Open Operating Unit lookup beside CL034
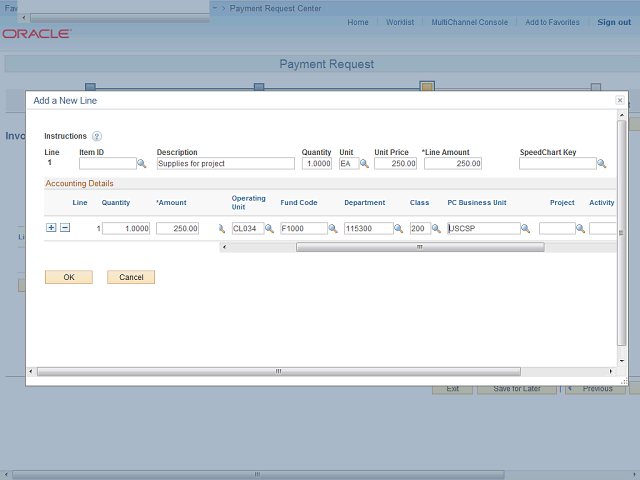640x480 pixels. 270,228
